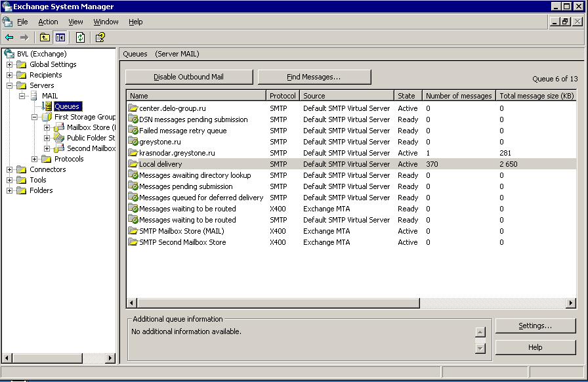Click the SMTP Second Mailbox Store queue icon
Viewport: 588px width, 382px height.
pos(133,242)
